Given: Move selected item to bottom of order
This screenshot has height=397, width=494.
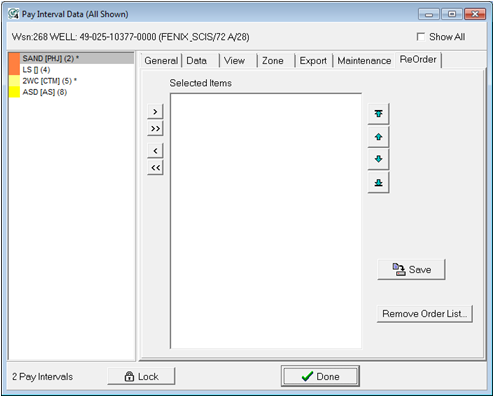Looking at the screenshot, I should tap(378, 182).
